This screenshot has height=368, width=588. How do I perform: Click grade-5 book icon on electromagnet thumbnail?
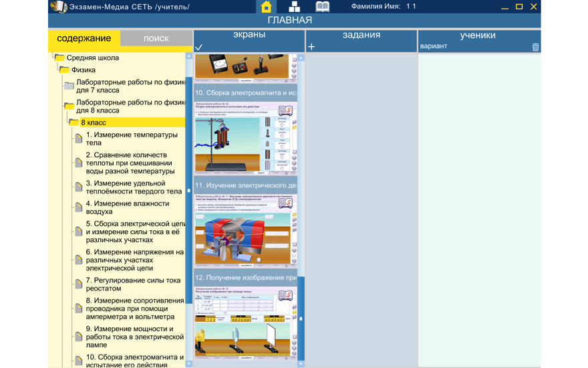pos(285,110)
